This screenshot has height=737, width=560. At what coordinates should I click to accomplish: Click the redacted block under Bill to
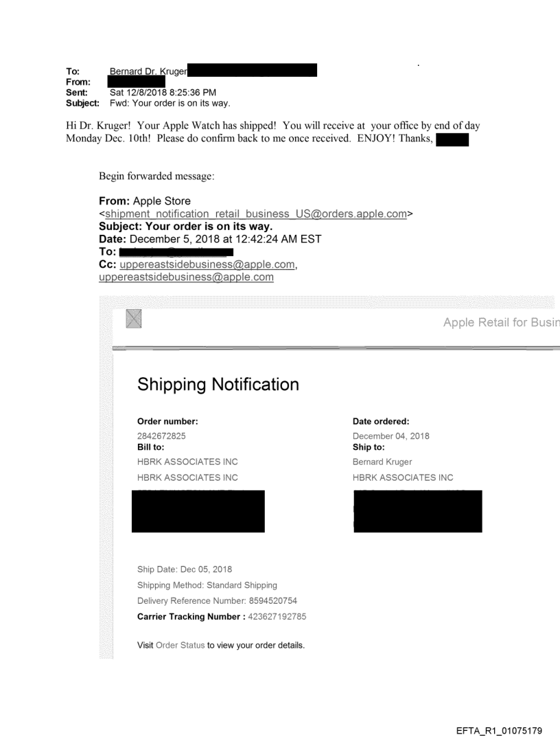click(x=198, y=511)
